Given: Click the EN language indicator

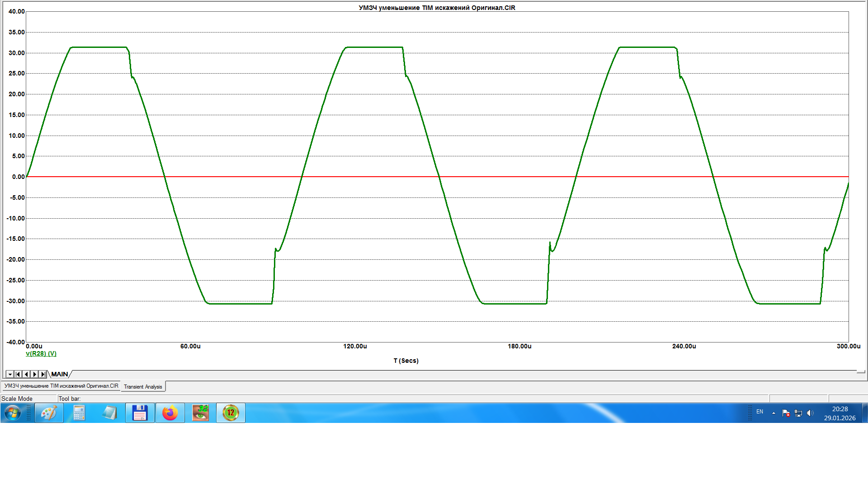Looking at the screenshot, I should click(759, 412).
